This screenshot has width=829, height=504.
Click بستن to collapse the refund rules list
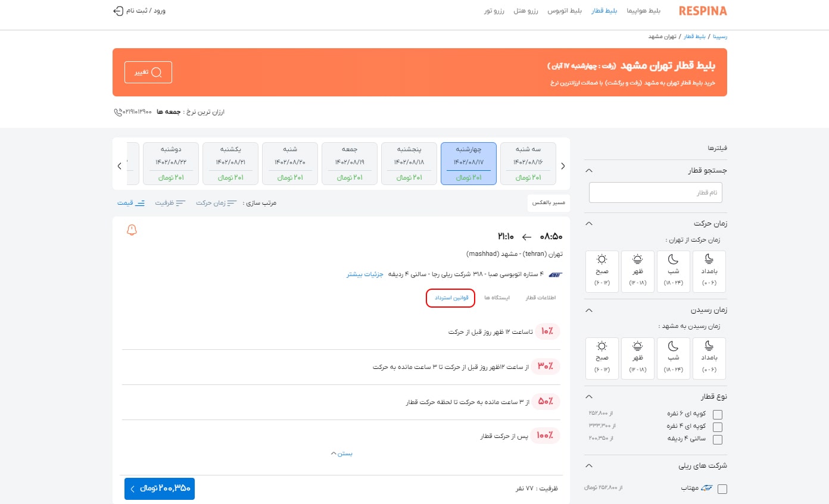[341, 453]
